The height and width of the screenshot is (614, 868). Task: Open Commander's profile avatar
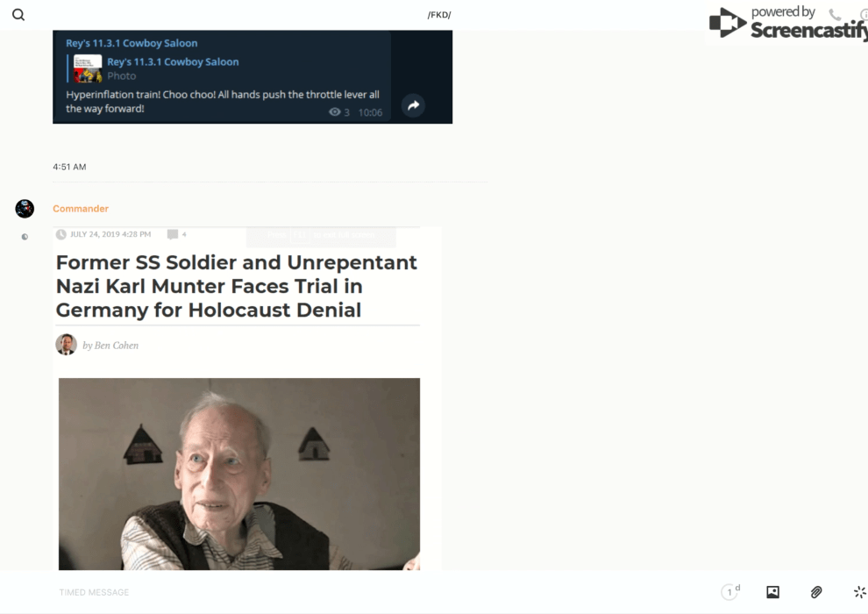pos(25,209)
